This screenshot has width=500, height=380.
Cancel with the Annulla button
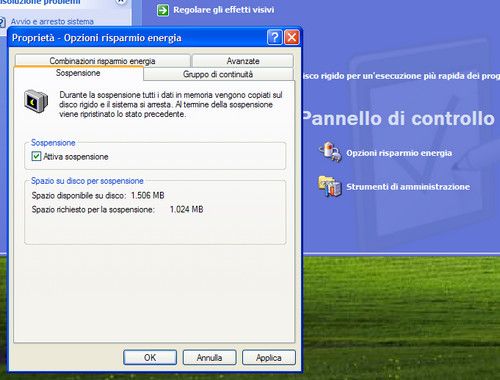tap(209, 358)
